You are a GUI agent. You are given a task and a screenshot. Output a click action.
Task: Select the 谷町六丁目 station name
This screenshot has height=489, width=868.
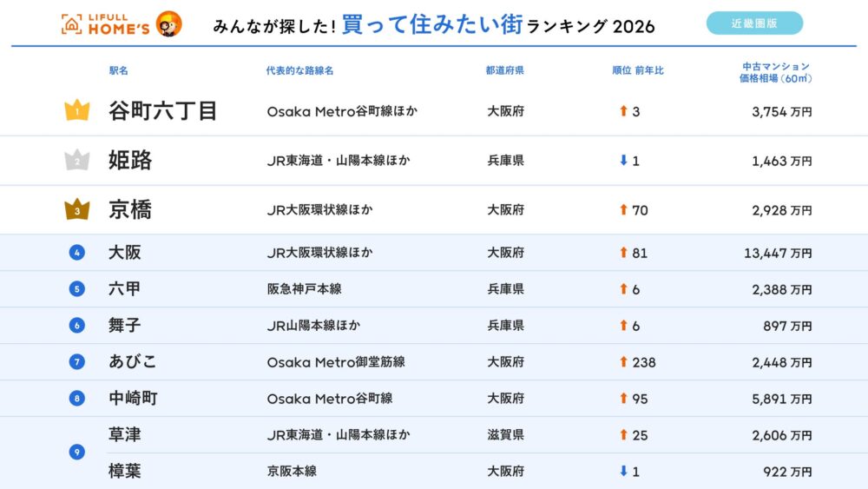pos(162,111)
